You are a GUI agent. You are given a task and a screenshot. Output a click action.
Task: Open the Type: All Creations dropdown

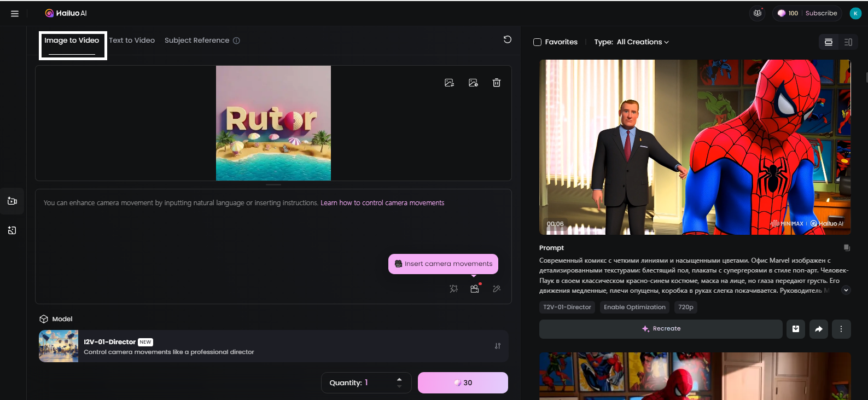[632, 42]
